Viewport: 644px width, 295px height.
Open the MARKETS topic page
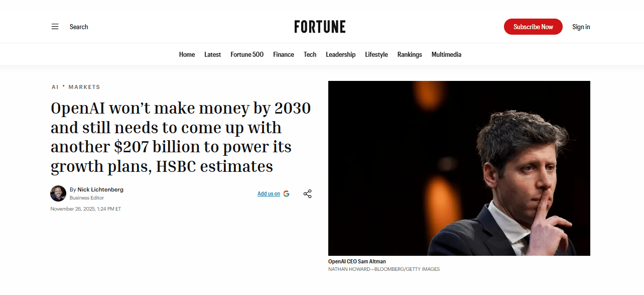(84, 87)
